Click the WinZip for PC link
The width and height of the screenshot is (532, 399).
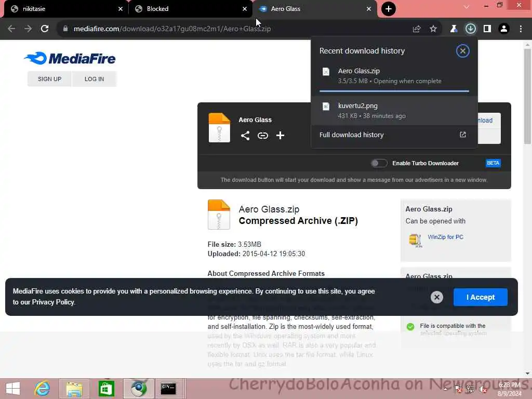[445, 237]
